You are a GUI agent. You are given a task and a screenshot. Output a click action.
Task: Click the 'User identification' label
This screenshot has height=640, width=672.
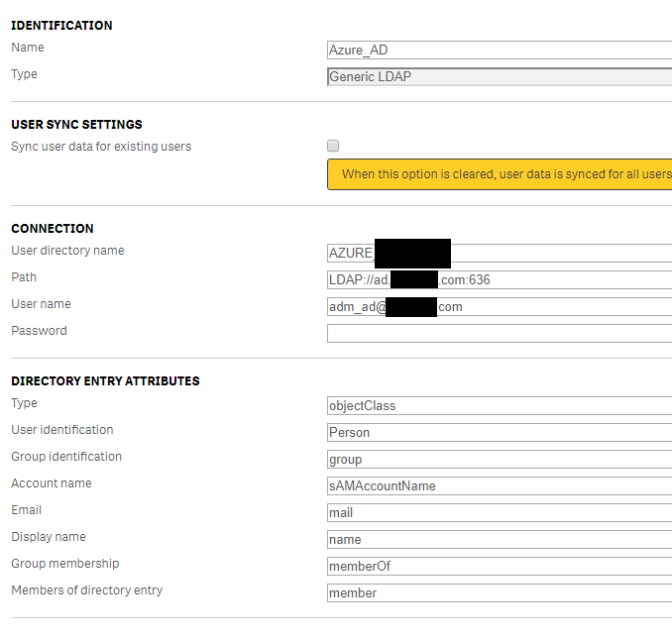pyautogui.click(x=62, y=430)
